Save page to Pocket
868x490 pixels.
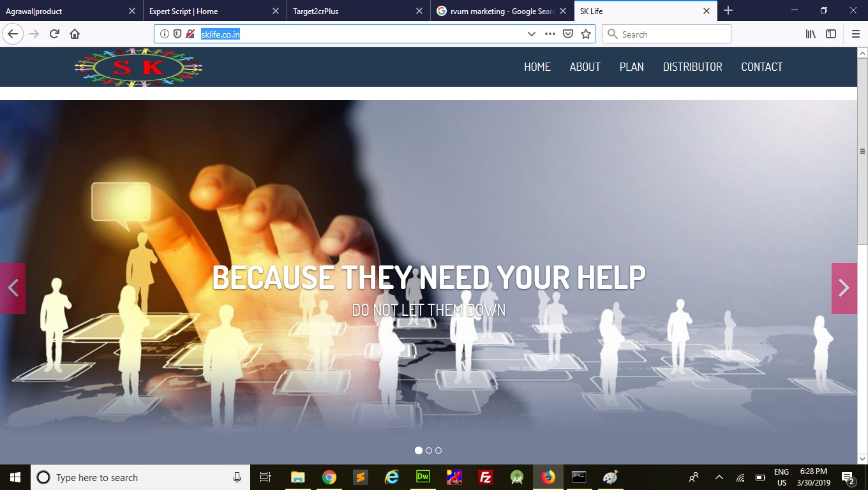click(568, 34)
